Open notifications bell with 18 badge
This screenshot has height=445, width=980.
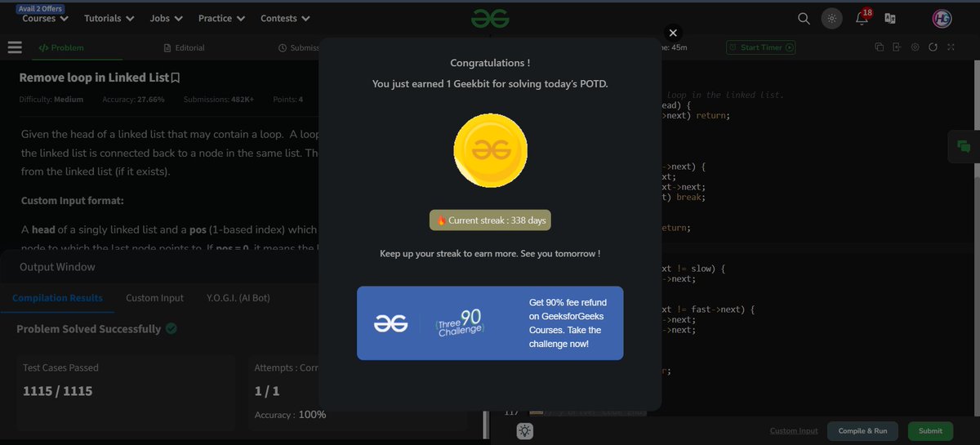coord(862,17)
